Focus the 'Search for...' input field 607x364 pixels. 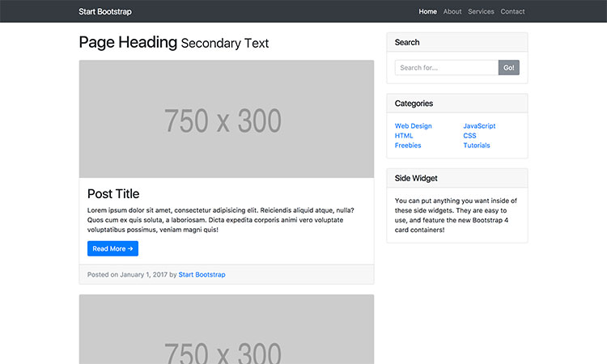pos(446,68)
